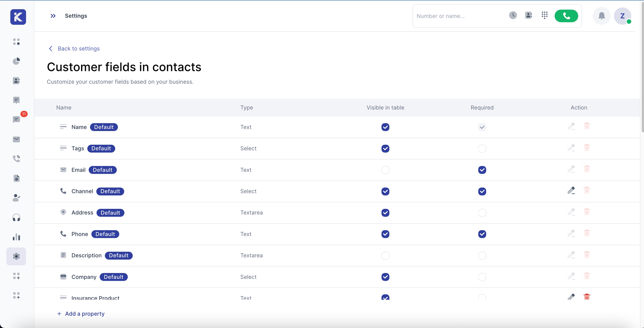Open messages icon with 11 badge
Image resolution: width=644 pixels, height=328 pixels.
point(16,120)
